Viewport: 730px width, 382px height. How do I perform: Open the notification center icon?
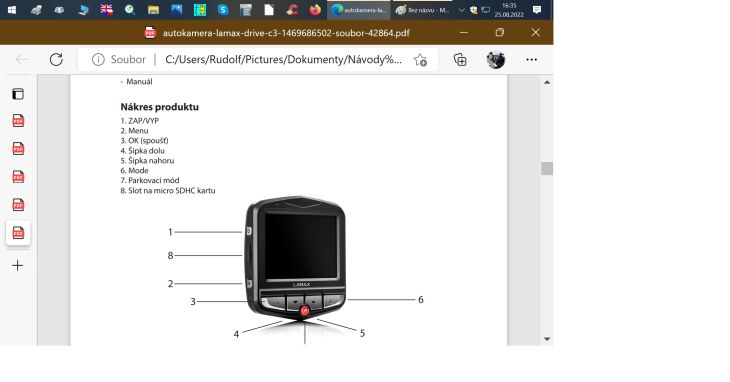tap(537, 10)
